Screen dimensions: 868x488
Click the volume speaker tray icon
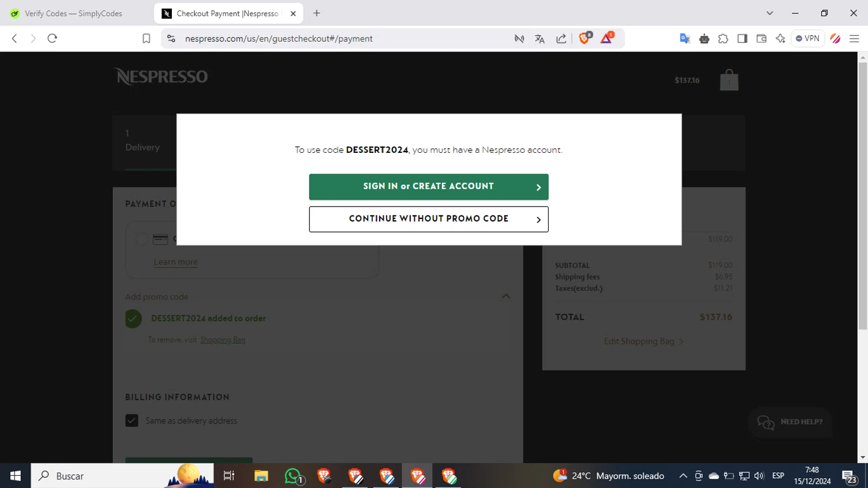[759, 476]
